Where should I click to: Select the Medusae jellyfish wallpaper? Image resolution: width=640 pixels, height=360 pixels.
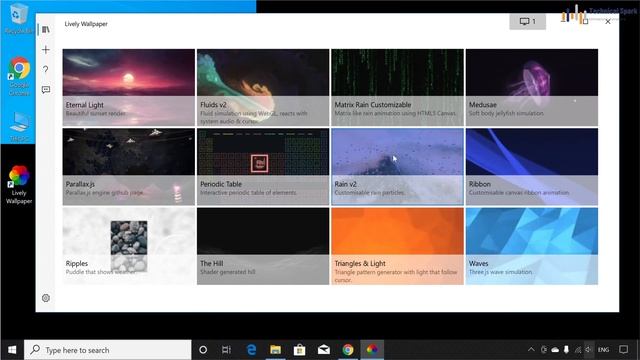[x=532, y=87]
